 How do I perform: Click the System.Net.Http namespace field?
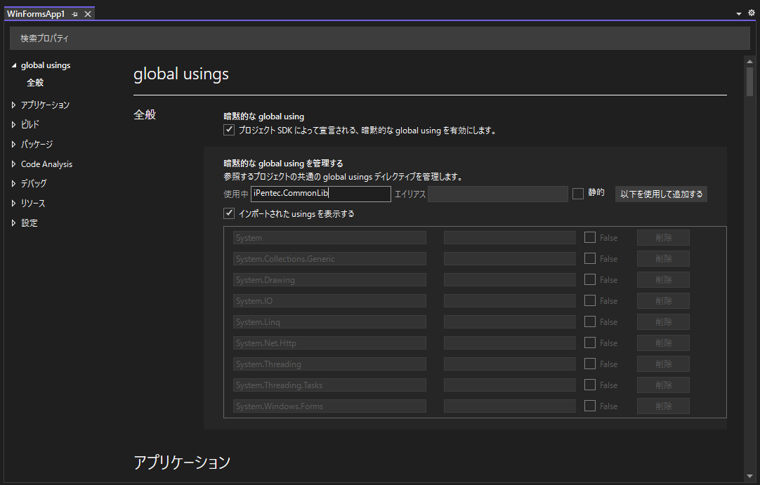(330, 343)
